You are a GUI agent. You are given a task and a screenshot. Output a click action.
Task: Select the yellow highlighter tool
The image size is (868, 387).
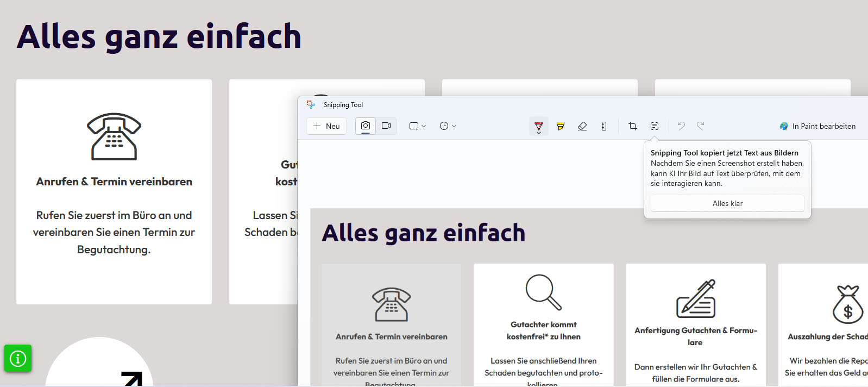pos(561,126)
